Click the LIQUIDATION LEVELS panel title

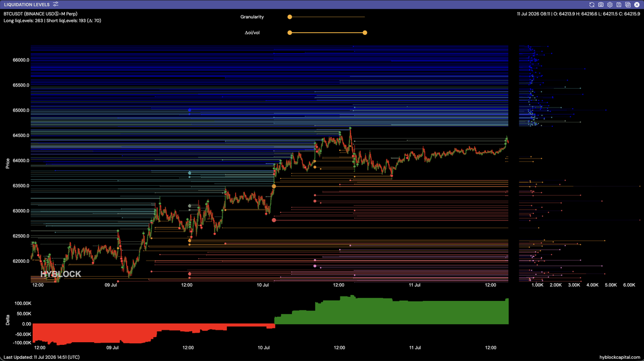(x=26, y=4)
